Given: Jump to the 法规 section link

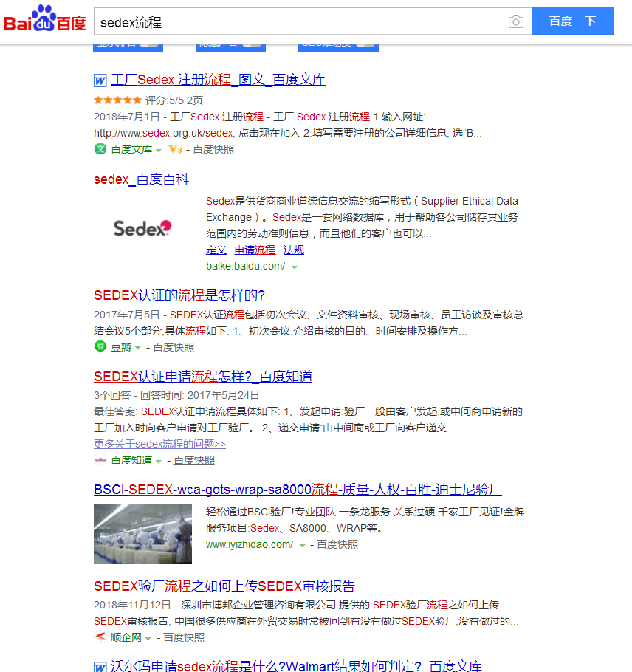Looking at the screenshot, I should (294, 250).
